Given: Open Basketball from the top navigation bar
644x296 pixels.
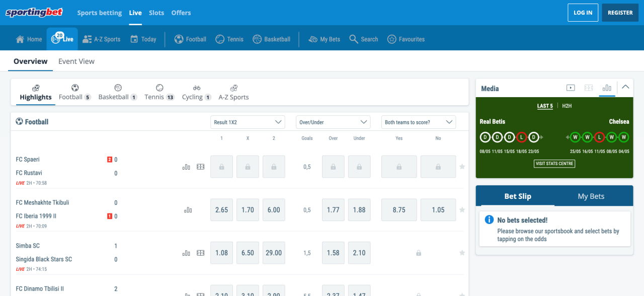Looking at the screenshot, I should coord(272,39).
